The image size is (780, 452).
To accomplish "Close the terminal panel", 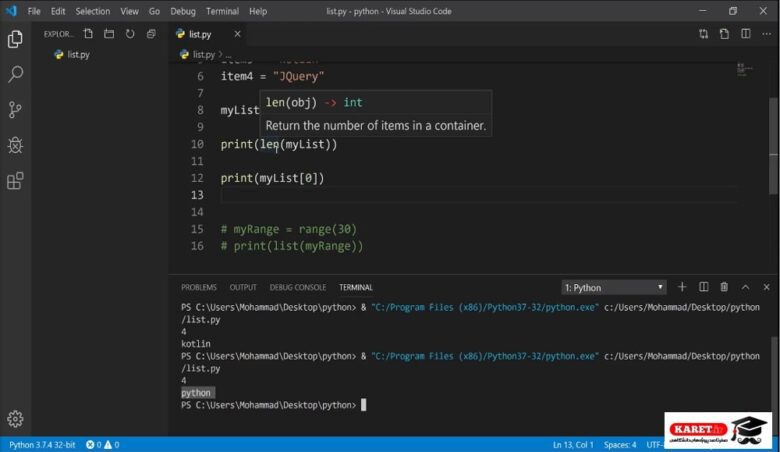I will coord(767,287).
